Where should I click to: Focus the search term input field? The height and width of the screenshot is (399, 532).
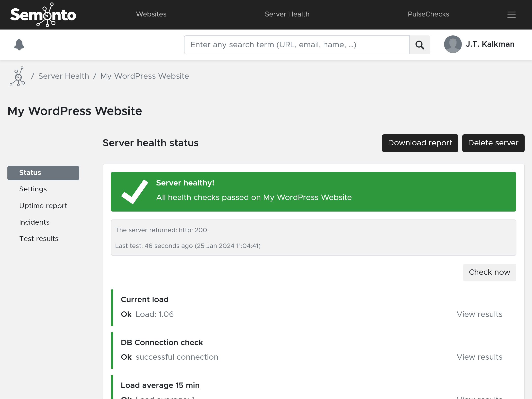(x=297, y=45)
